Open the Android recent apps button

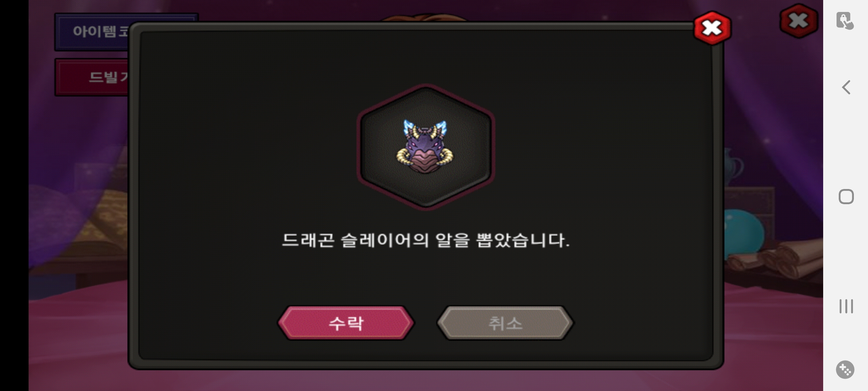(x=846, y=306)
